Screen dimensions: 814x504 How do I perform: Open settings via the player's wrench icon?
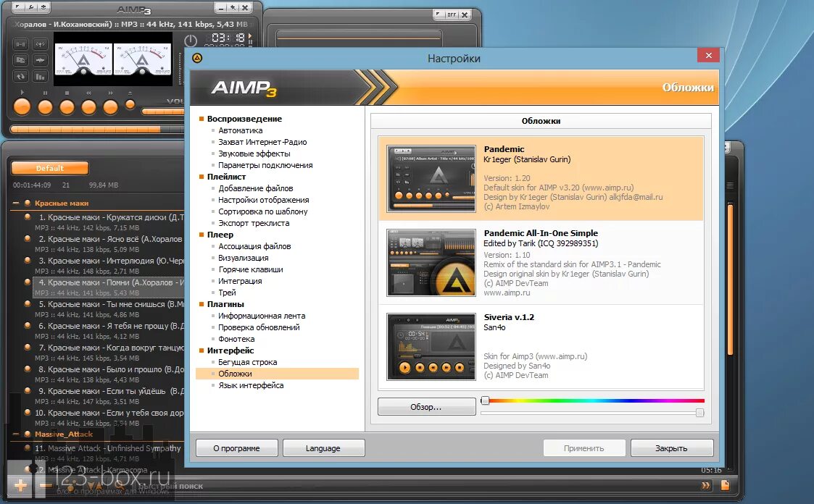(x=31, y=7)
